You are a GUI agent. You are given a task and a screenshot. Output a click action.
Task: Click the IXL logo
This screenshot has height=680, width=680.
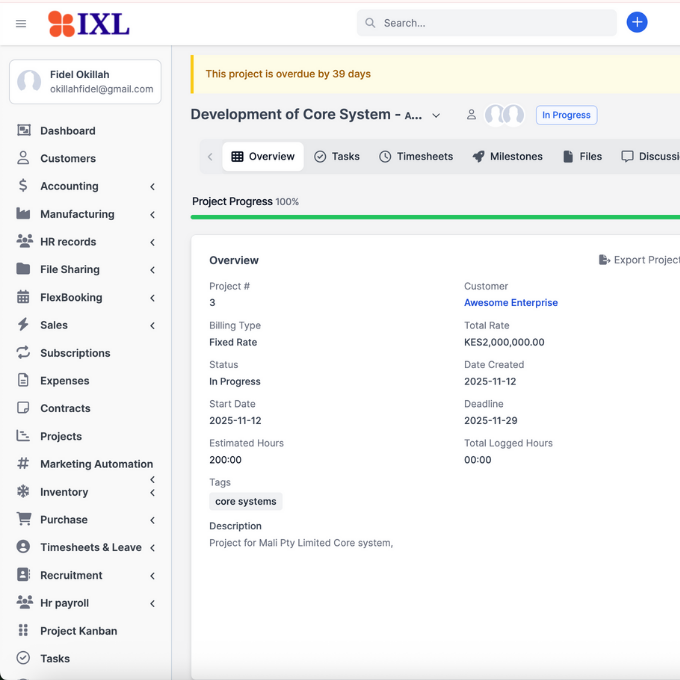click(x=88, y=23)
